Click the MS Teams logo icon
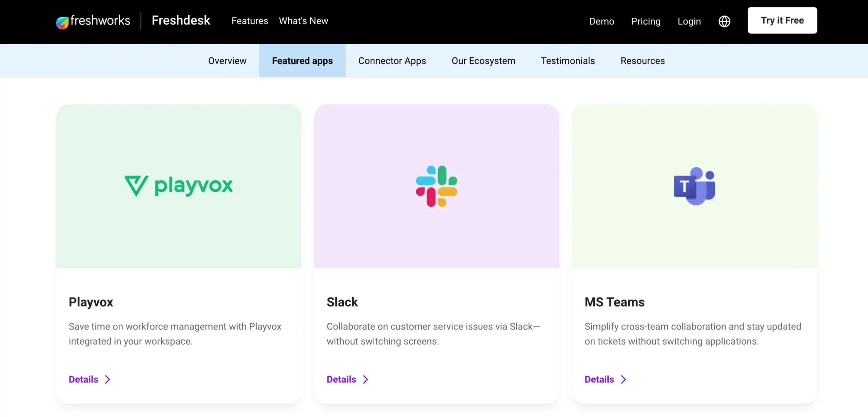The image size is (868, 417). click(x=694, y=186)
